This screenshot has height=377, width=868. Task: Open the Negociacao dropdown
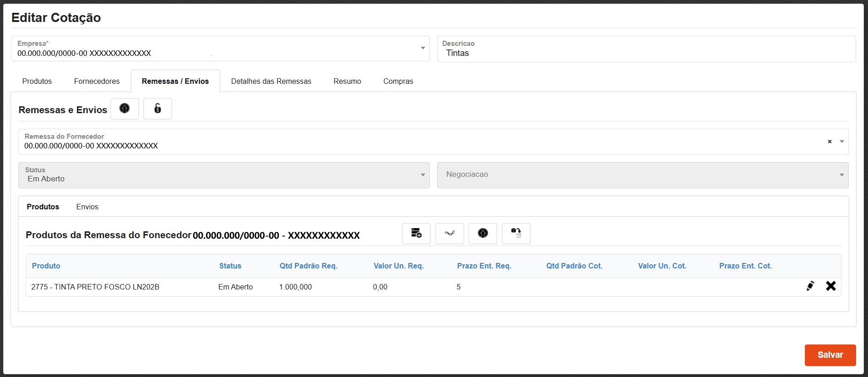(x=841, y=175)
